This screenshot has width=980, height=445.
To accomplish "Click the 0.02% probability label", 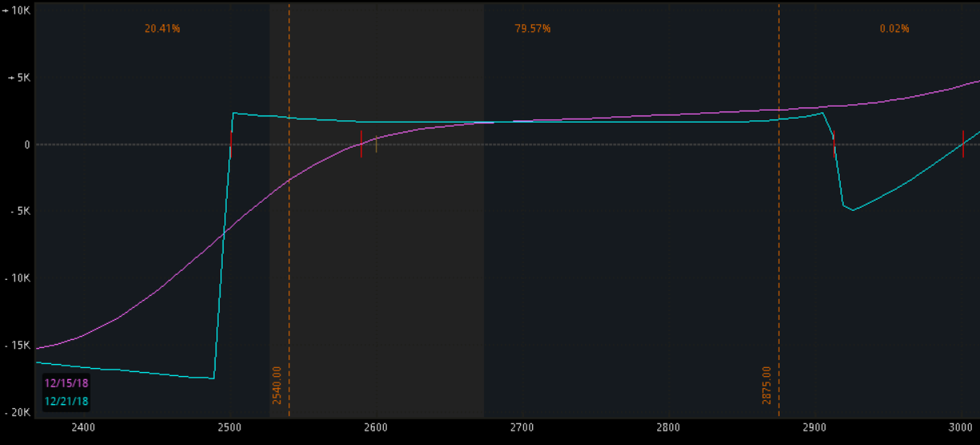I will (x=894, y=29).
